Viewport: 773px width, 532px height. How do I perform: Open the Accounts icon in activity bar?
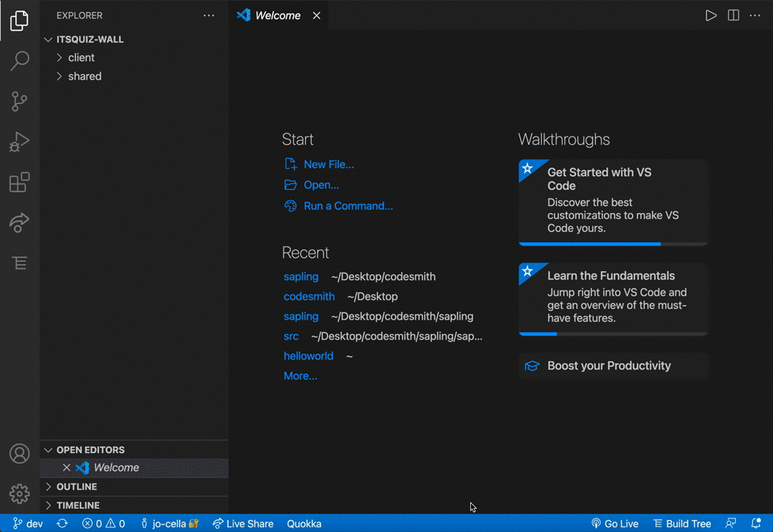click(19, 453)
